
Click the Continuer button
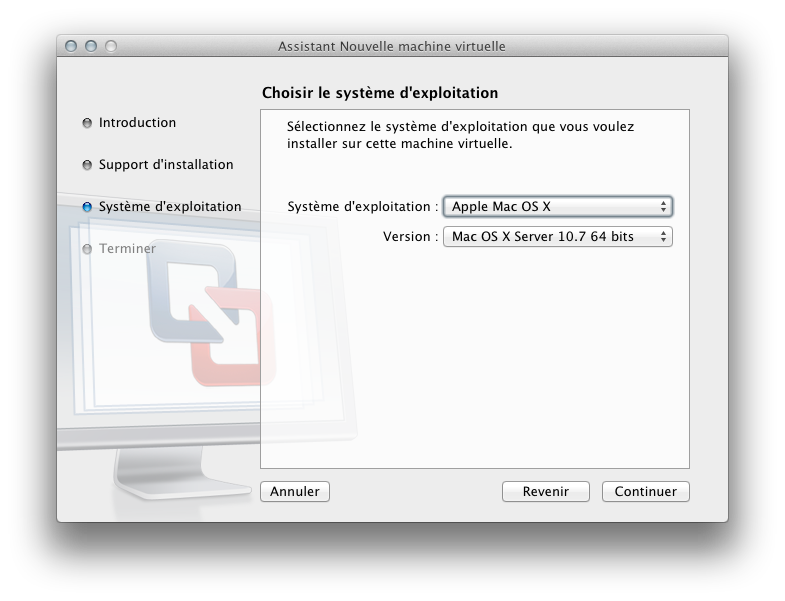[645, 491]
